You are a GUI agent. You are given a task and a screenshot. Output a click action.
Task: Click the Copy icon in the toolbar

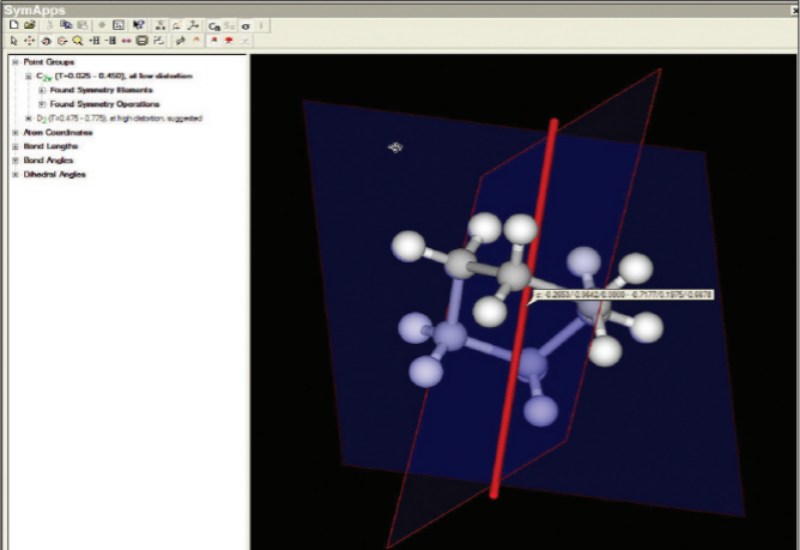click(66, 25)
